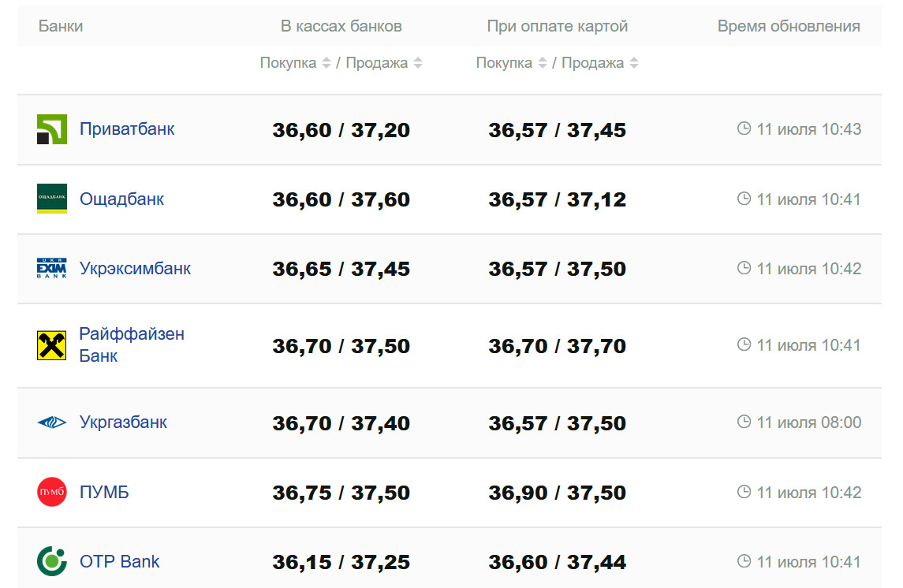Click the Укрэксимбанк EXIM logo icon
The image size is (903, 588).
click(52, 269)
